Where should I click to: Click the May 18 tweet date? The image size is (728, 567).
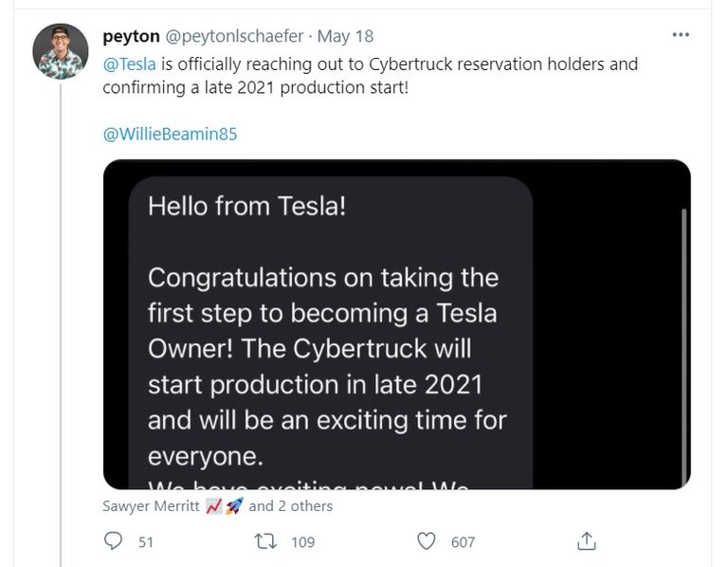(345, 36)
